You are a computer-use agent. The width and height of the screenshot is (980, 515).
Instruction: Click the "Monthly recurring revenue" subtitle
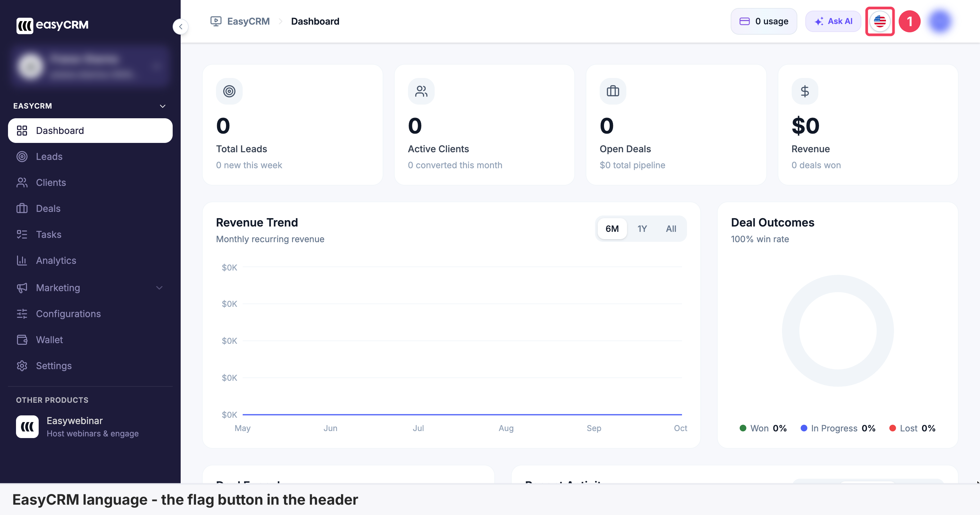pos(270,239)
